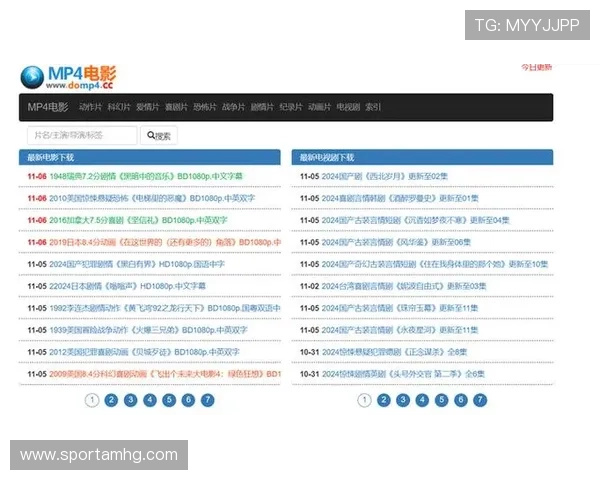Open 1992李连杰 《黄飞鸿92之龙行天下》 link

pyautogui.click(x=165, y=308)
